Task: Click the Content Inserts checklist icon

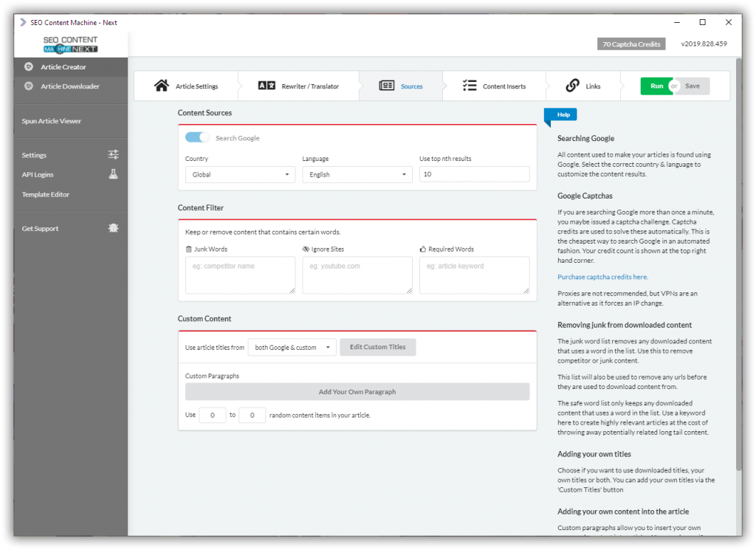Action: [469, 86]
